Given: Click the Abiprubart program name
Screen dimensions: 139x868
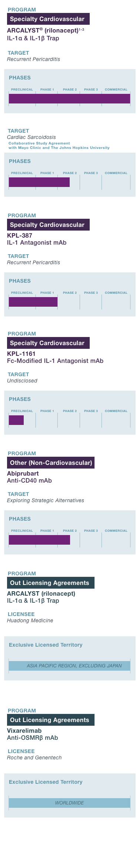Looking at the screenshot, I should [x=23, y=473].
